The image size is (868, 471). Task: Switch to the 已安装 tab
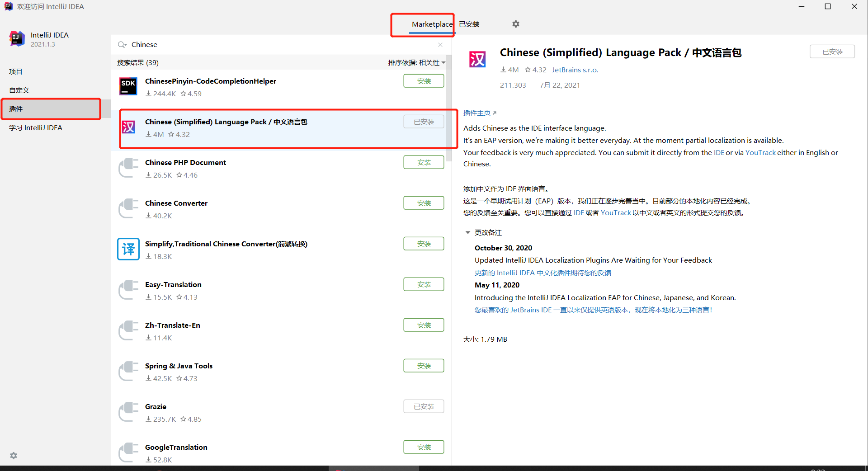[x=469, y=24]
